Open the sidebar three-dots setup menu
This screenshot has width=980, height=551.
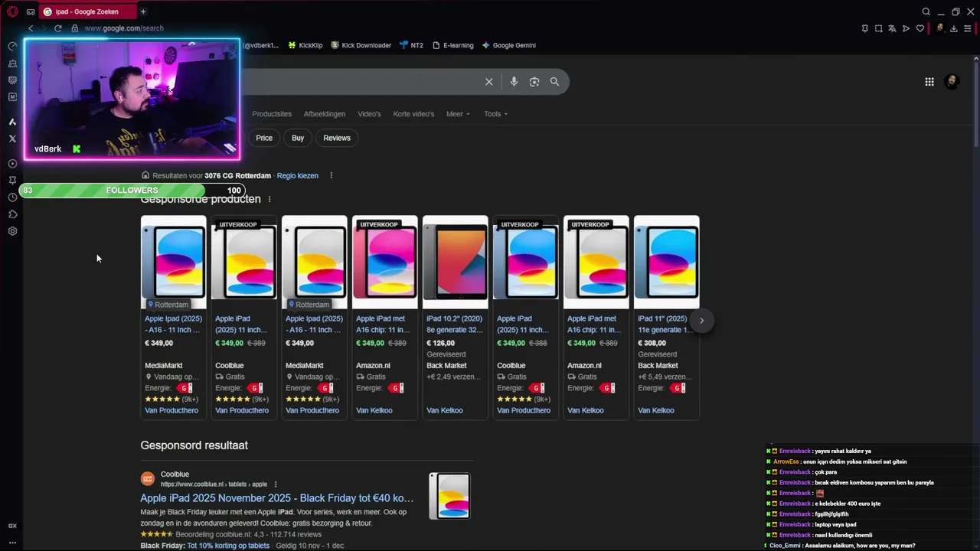(12, 543)
